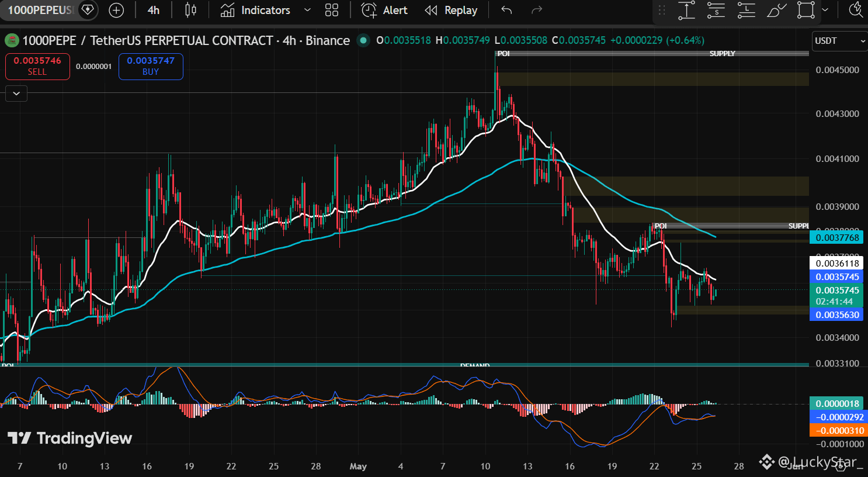Select the top SUPPLY zone label
This screenshot has width=868, height=477.
(723, 54)
